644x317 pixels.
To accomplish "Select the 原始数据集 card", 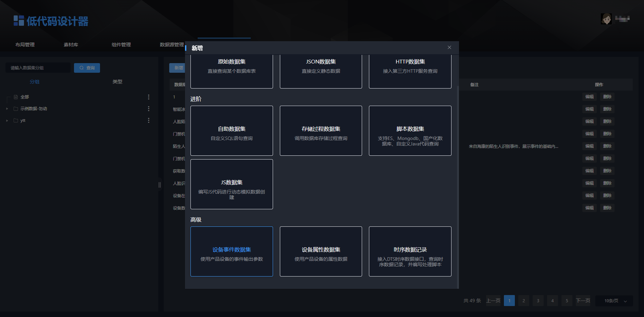I will (x=232, y=71).
